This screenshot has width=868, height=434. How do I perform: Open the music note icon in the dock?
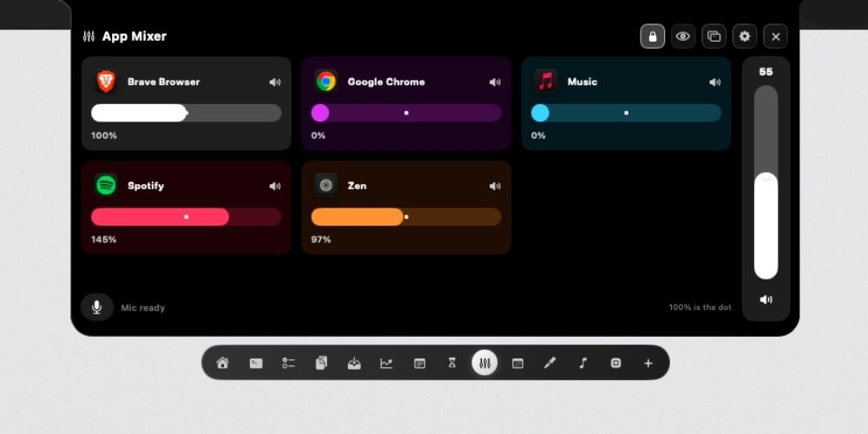click(582, 363)
